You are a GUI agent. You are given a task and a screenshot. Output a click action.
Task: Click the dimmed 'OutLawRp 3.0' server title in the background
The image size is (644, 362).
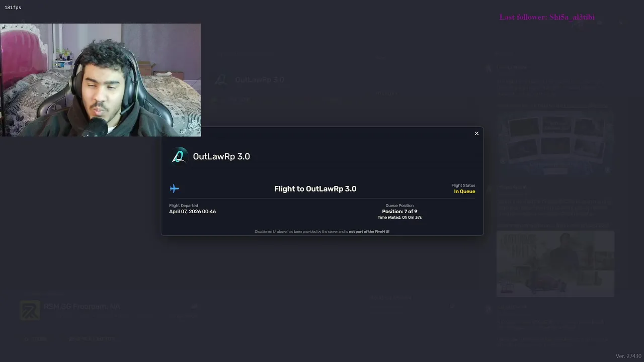click(x=260, y=80)
